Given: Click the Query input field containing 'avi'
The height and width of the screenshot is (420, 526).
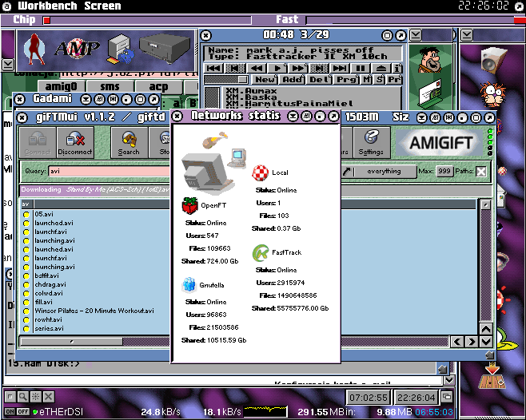Looking at the screenshot, I should pyautogui.click(x=110, y=172).
